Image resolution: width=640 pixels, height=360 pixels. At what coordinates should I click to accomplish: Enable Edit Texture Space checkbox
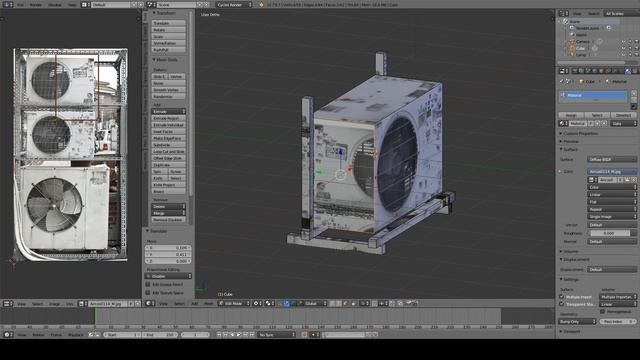(x=148, y=293)
